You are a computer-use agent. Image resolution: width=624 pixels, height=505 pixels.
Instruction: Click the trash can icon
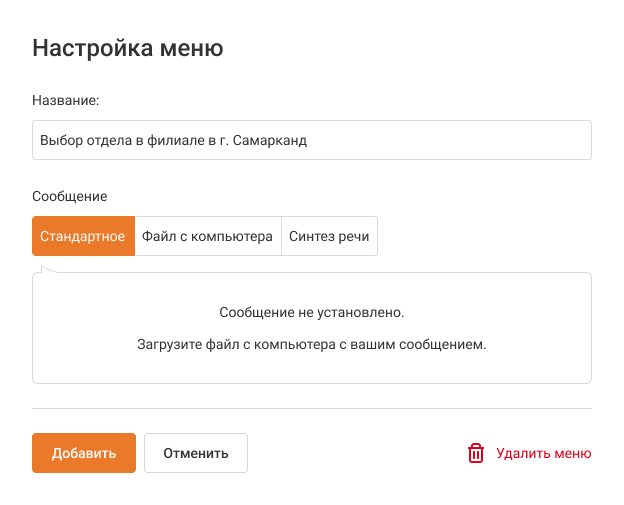[476, 453]
